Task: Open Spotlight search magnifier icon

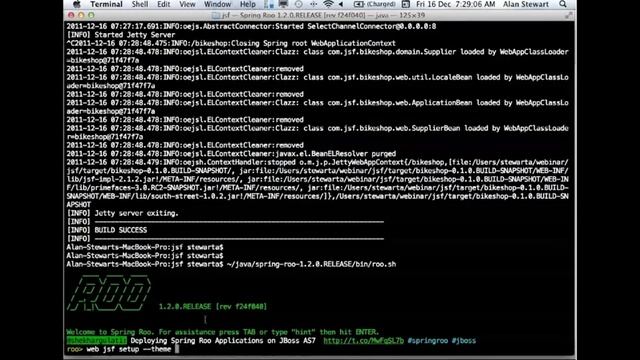Action: 563,4
